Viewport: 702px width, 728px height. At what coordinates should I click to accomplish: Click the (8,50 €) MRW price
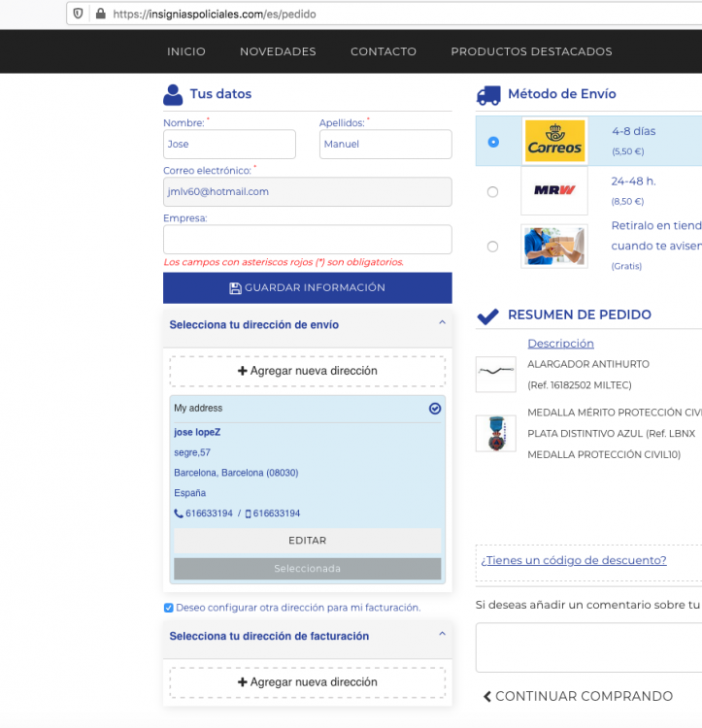click(627, 202)
